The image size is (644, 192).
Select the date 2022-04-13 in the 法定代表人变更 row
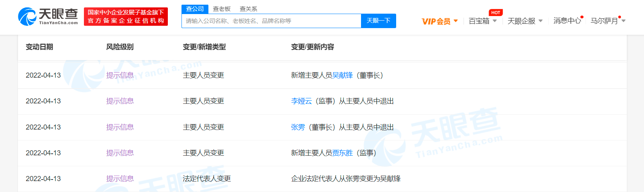pos(43,179)
